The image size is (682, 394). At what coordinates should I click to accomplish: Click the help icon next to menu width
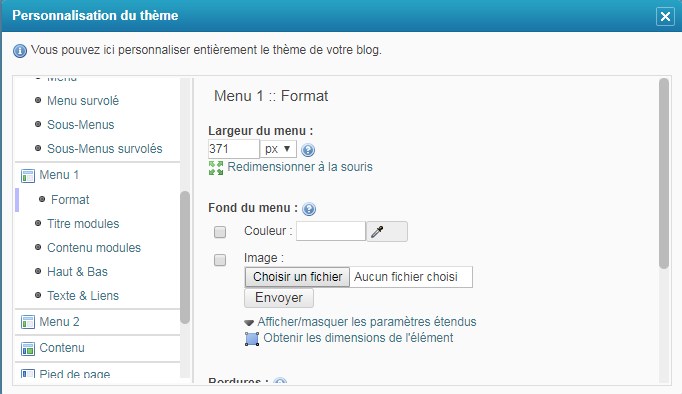308,150
